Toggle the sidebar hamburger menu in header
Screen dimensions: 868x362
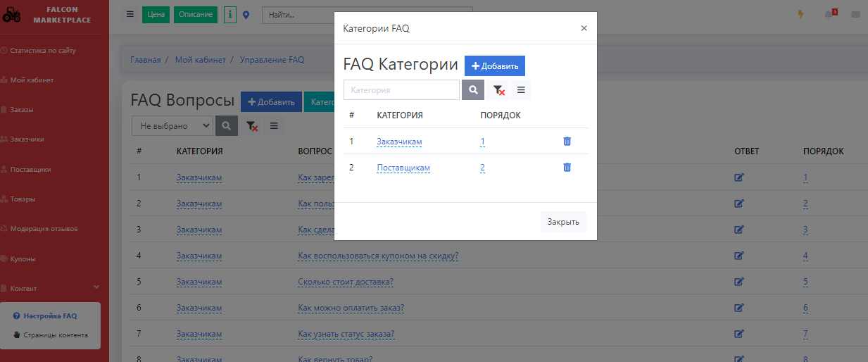(x=130, y=14)
